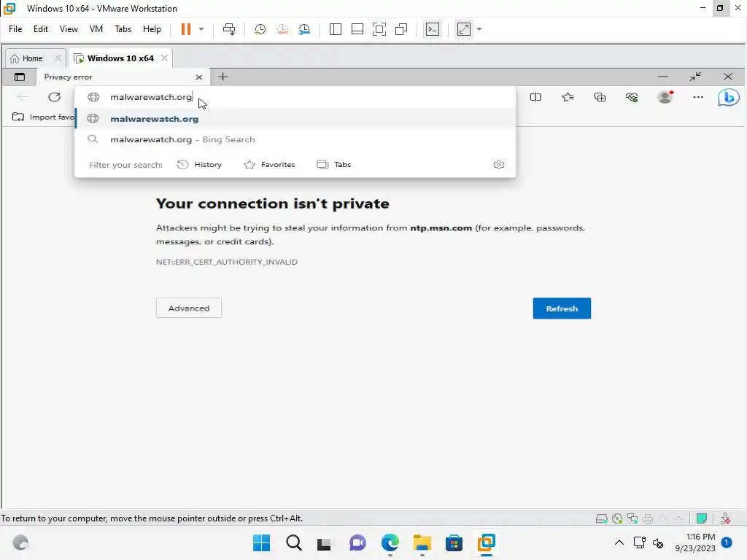This screenshot has height=560, width=747.
Task: Open the snapshot manager
Action: [304, 29]
